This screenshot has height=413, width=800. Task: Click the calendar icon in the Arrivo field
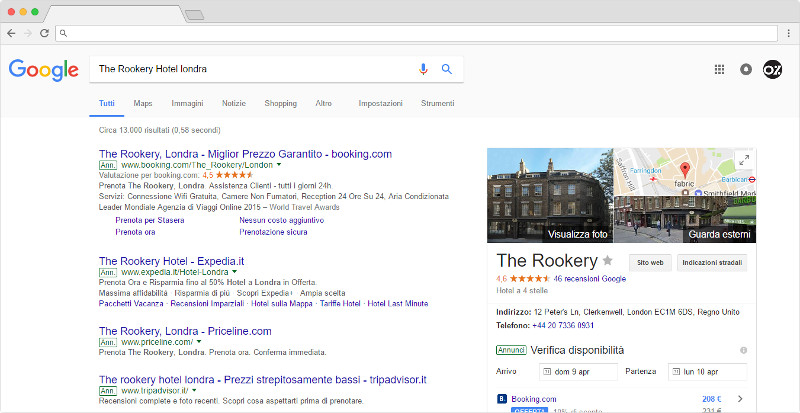coord(547,372)
